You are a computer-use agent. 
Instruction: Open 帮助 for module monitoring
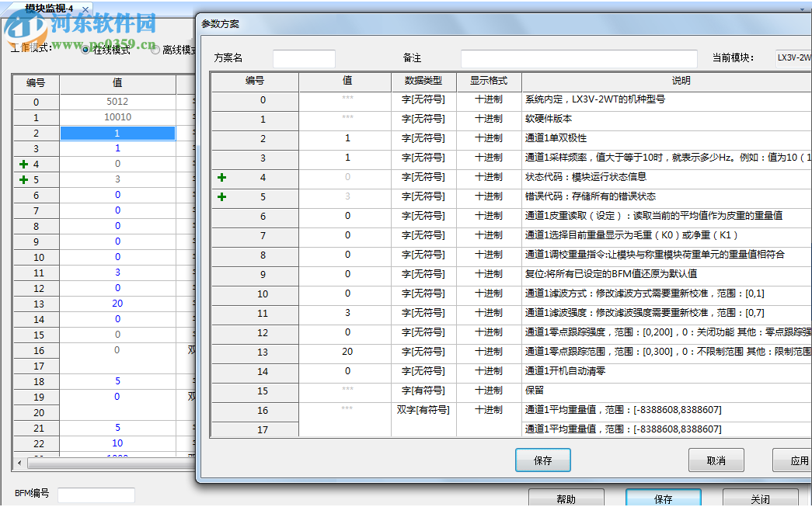(566, 496)
